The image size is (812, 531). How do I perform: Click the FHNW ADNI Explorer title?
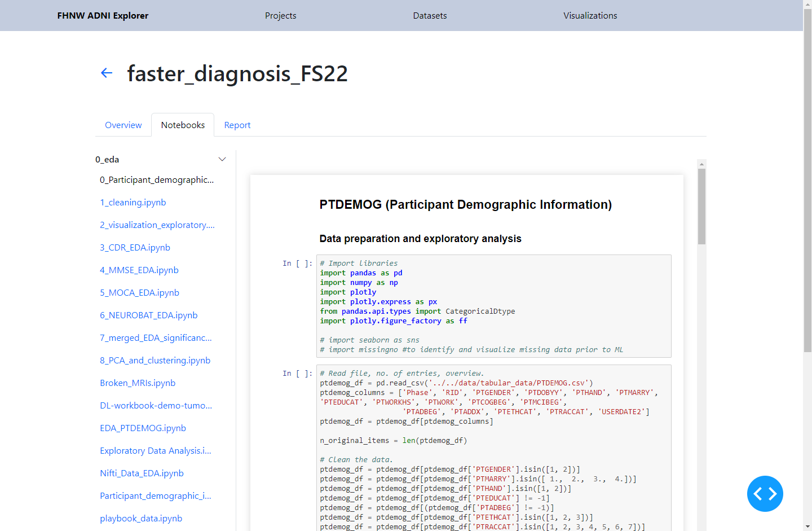pyautogui.click(x=103, y=16)
